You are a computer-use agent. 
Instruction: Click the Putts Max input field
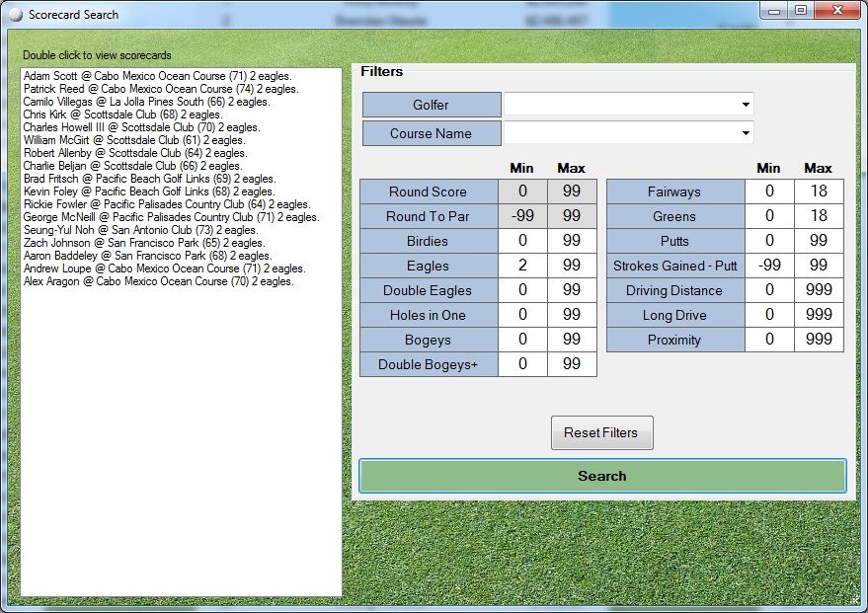[818, 241]
